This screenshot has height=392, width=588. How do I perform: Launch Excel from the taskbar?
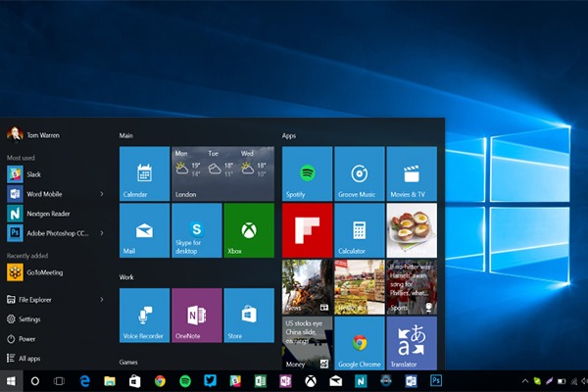coord(261,381)
